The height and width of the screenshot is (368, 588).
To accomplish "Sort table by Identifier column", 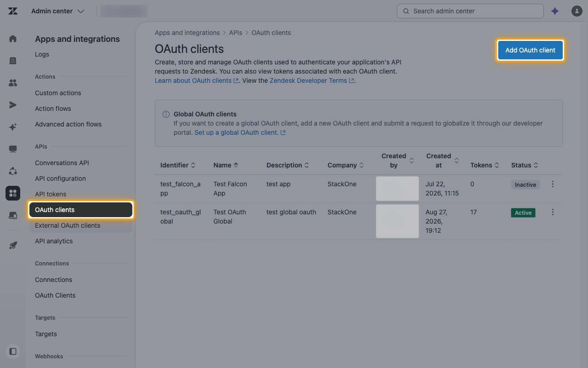I will [x=178, y=165].
